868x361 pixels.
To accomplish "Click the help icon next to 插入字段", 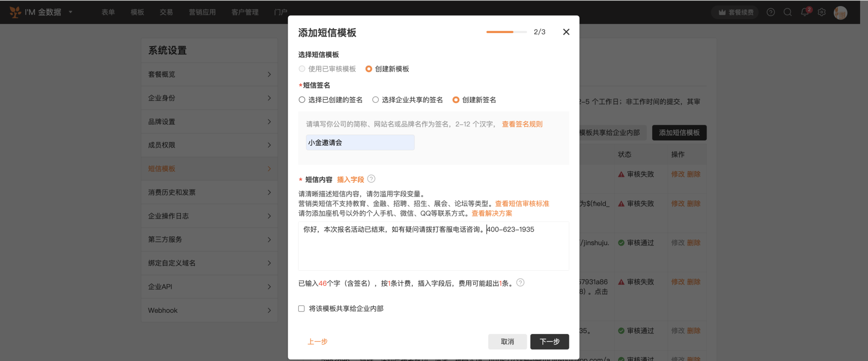I will point(371,179).
